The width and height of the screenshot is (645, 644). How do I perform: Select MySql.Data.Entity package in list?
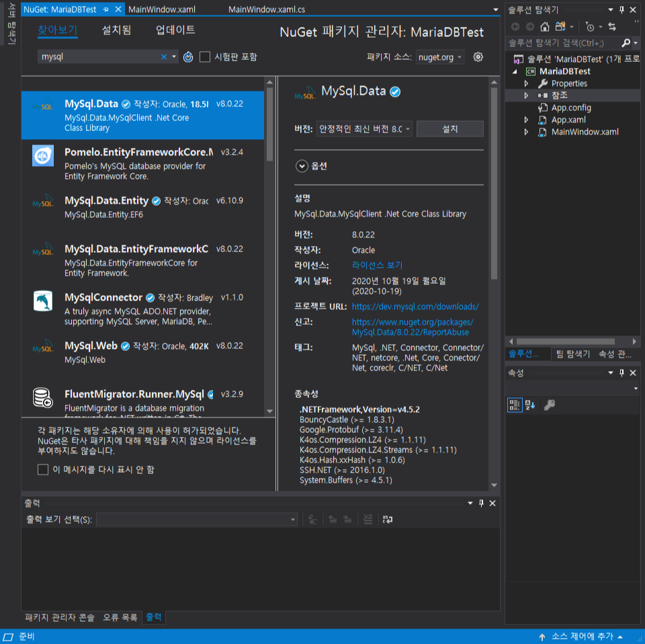(x=142, y=212)
